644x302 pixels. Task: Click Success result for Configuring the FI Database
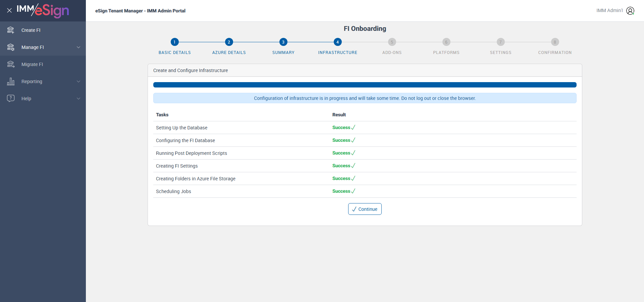pos(344,140)
